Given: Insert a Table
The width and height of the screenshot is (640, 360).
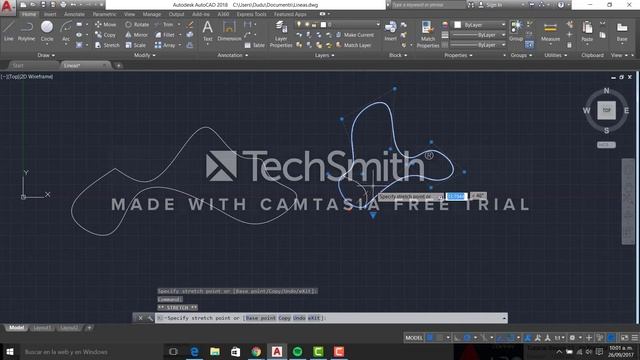Looking at the screenshot, I should click(x=255, y=45).
